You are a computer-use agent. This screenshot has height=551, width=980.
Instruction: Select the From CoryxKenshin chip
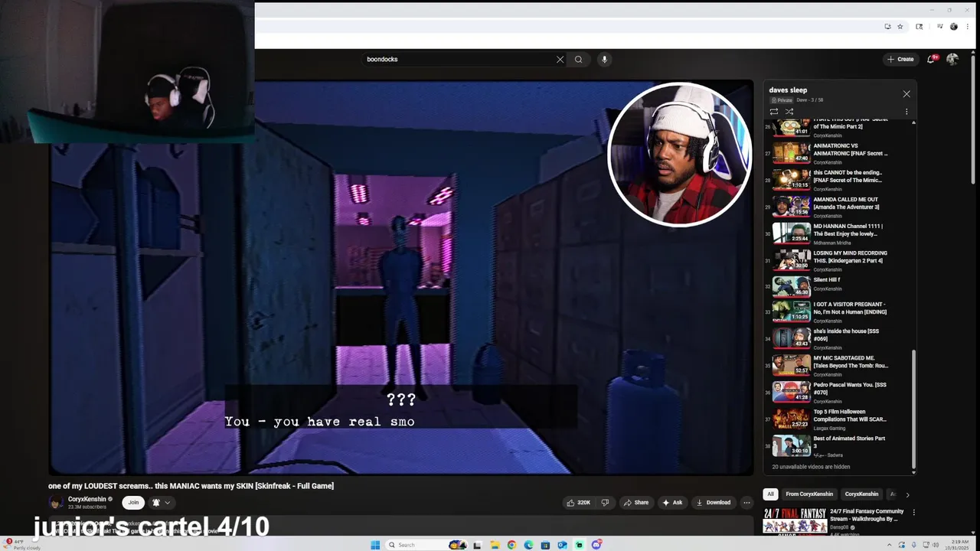point(808,494)
